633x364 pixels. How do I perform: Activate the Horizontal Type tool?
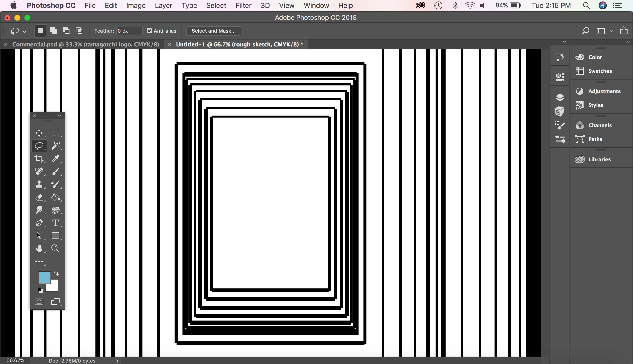click(56, 223)
